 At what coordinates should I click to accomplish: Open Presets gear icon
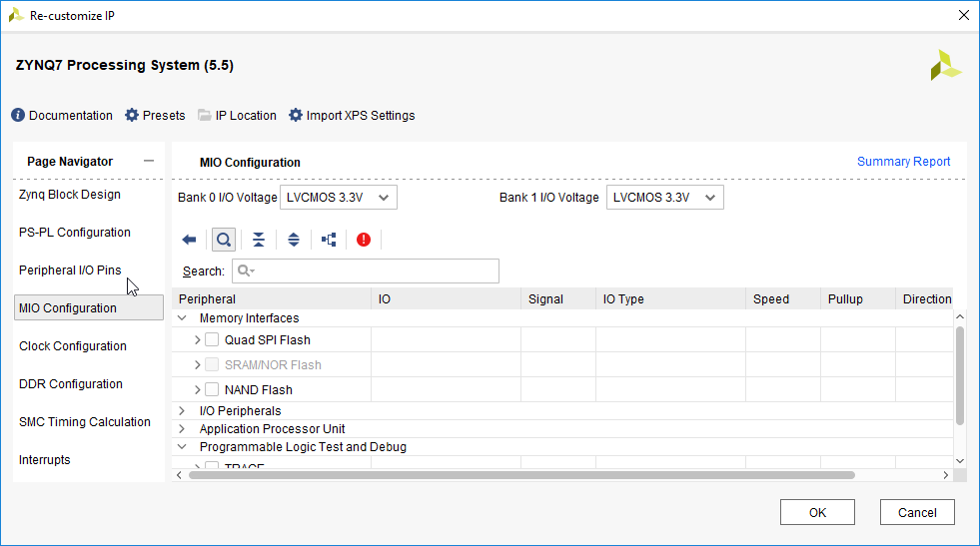pos(131,115)
